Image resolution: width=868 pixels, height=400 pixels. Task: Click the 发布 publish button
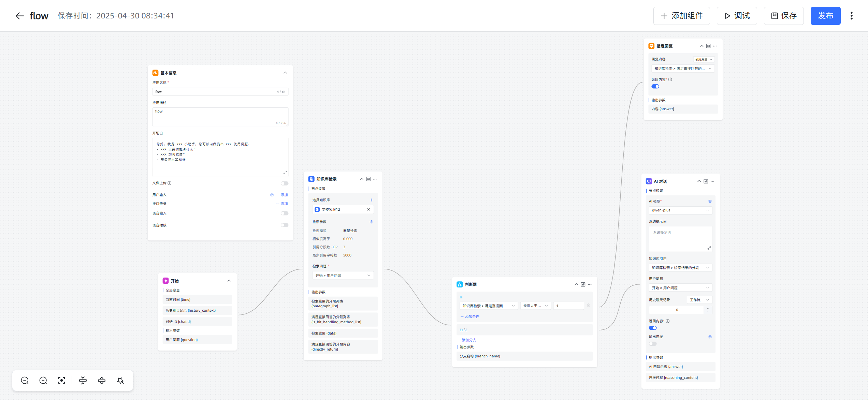825,16
